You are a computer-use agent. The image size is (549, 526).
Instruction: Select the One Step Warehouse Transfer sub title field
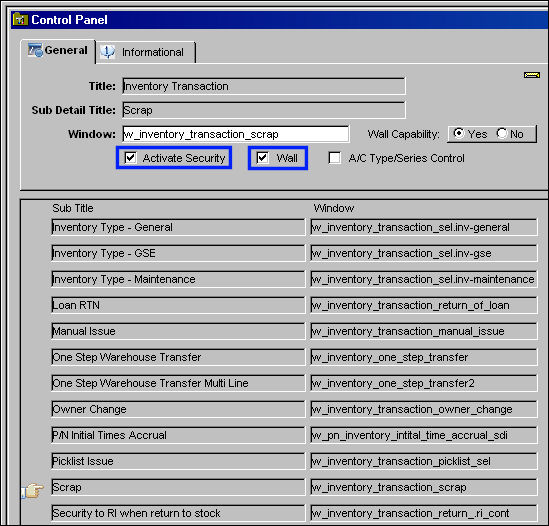tap(178, 357)
